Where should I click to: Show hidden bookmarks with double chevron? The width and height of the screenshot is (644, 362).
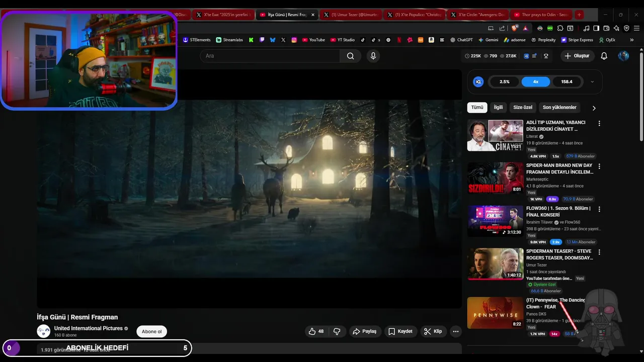pos(632,40)
